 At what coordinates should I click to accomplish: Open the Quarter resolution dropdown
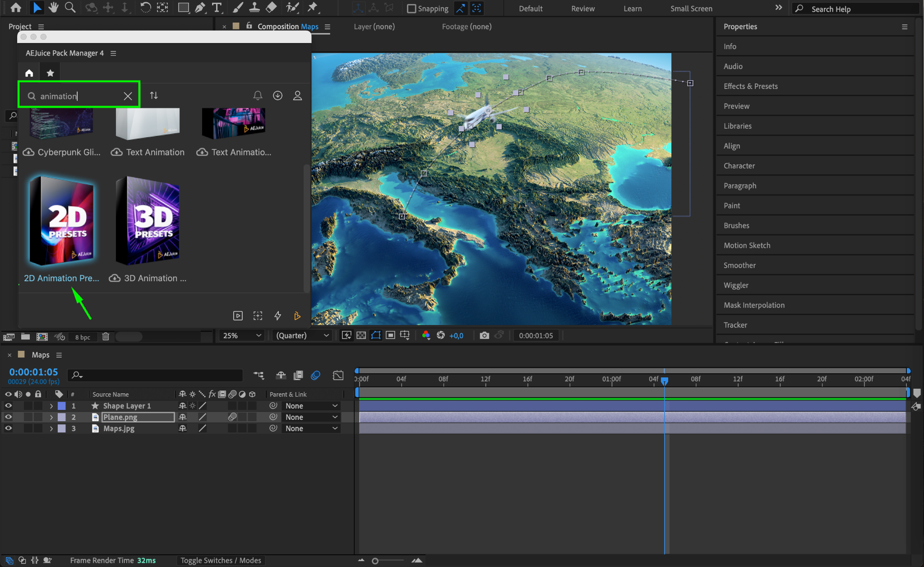[x=302, y=335]
